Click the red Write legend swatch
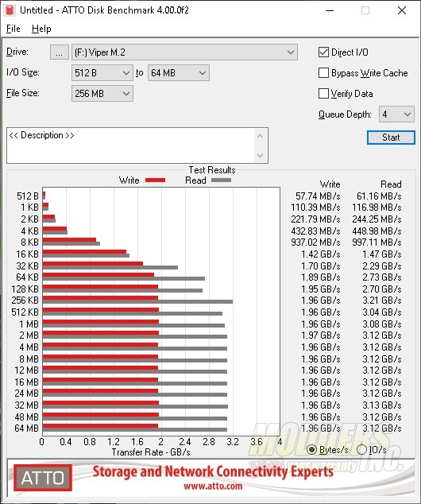 [155, 180]
